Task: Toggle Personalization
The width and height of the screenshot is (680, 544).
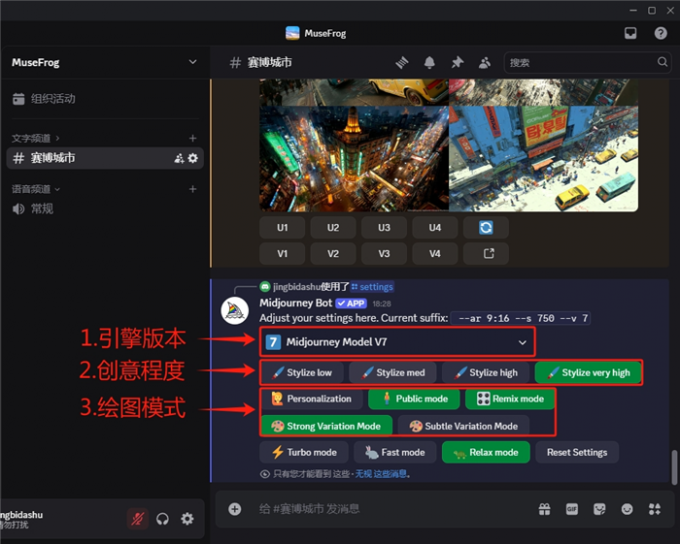Action: (312, 399)
